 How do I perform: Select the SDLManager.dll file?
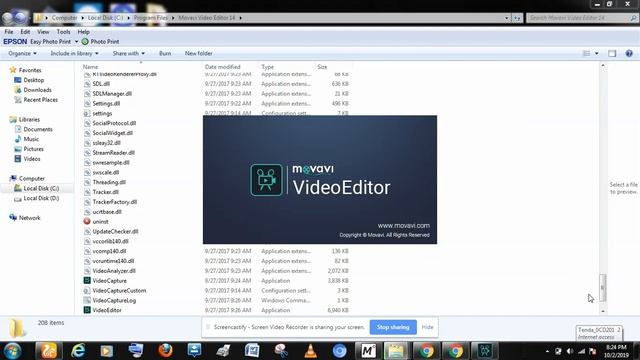[112, 93]
